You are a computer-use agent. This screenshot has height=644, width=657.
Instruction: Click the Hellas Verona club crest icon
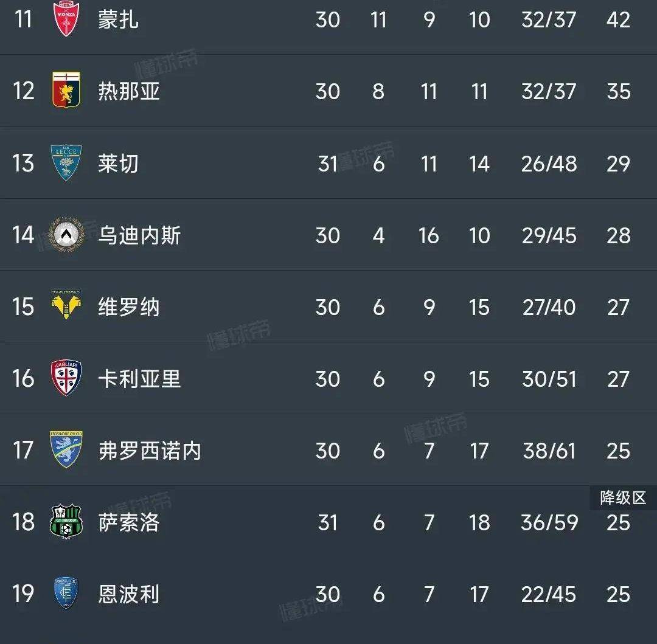coord(66,306)
